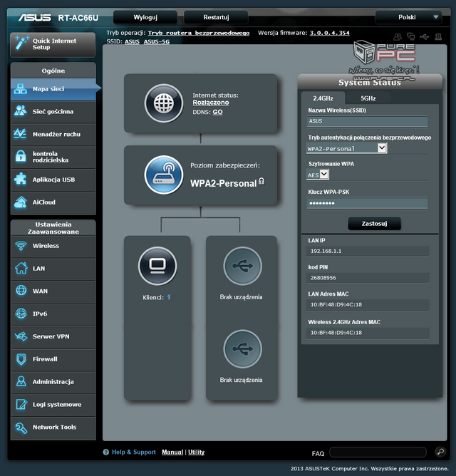Click the Logi systemowe notepad icon
456x476 pixels.
click(x=21, y=404)
